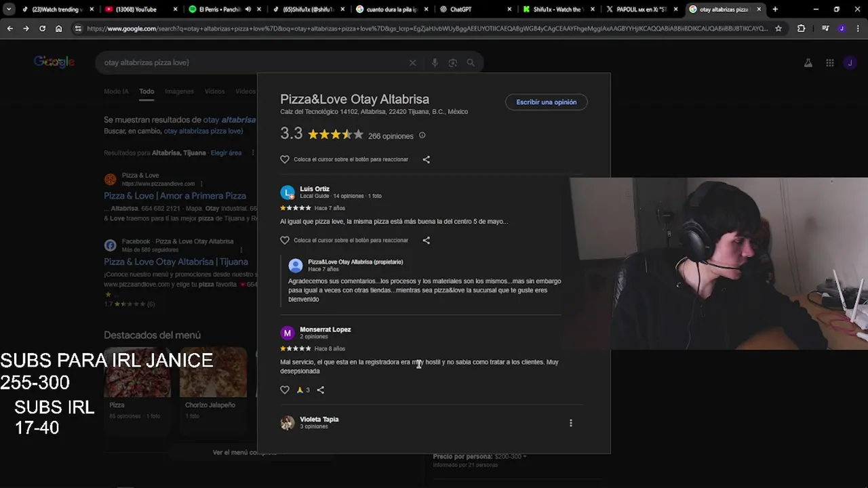The image size is (868, 488).
Task: Open Pizza & Love Otay Altabrisa Facebook result
Action: pos(176,262)
